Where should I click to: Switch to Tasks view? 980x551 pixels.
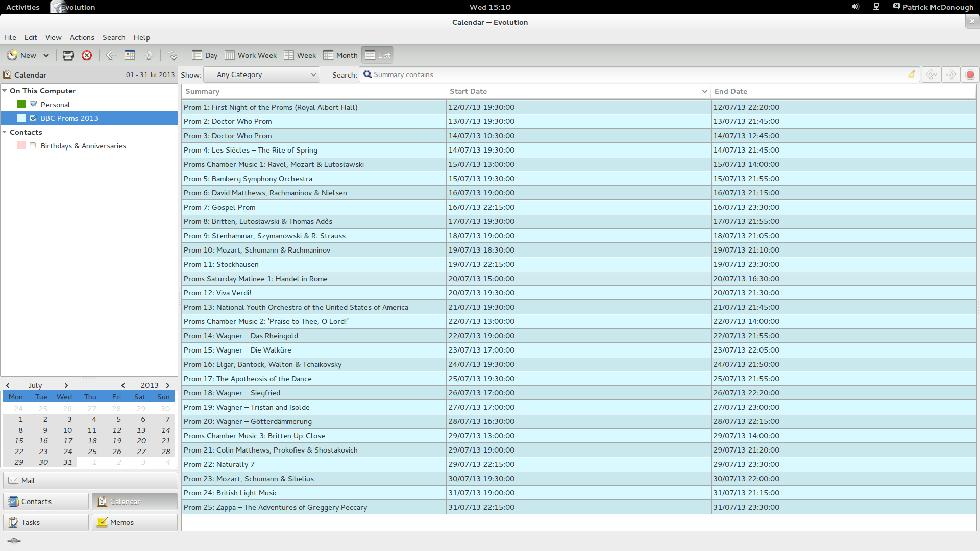[x=46, y=522]
